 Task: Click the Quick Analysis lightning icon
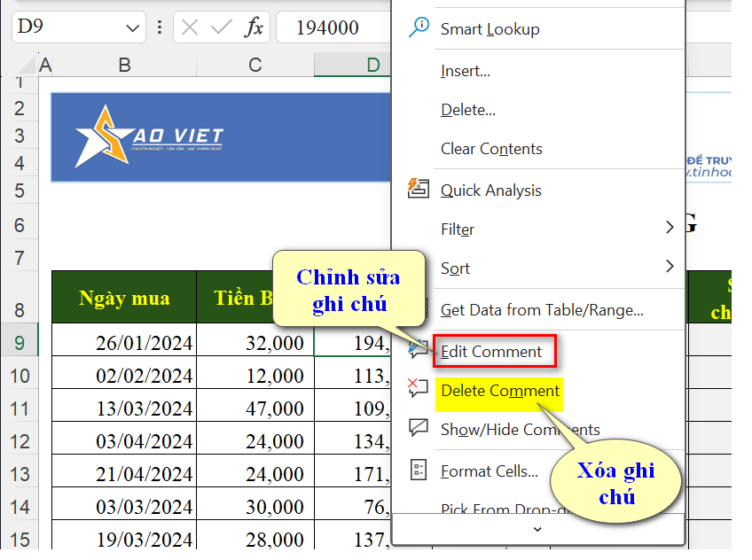pyautogui.click(x=417, y=189)
